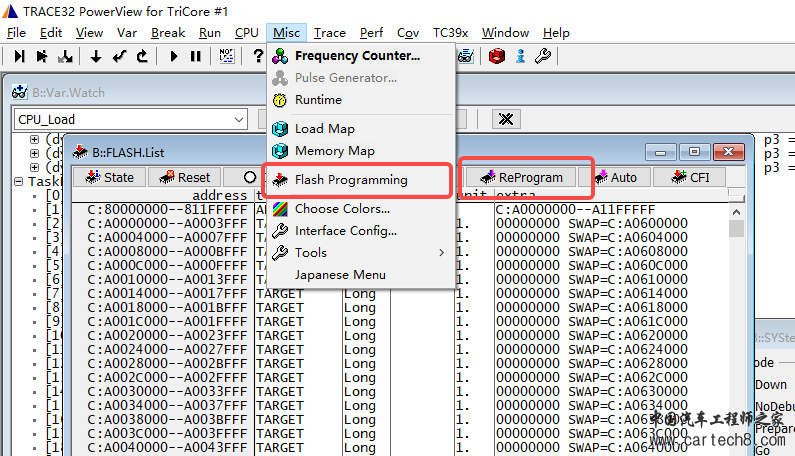Select Runtime in the Misc menu
This screenshot has height=456, width=795.
(x=318, y=99)
